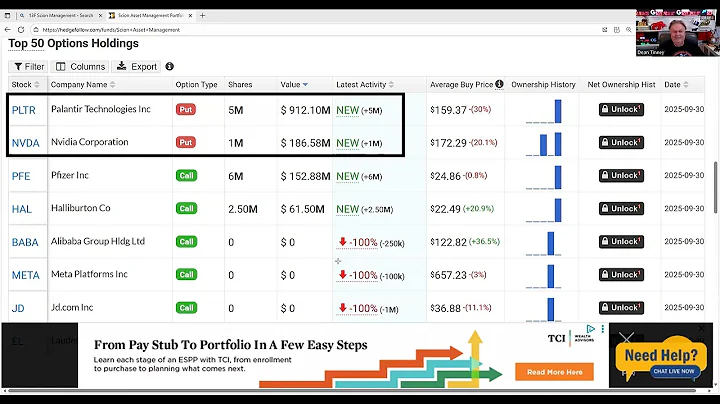Screen dimensions: 720x404
Task: Click the $657.23 Meta average buy price
Action: (448, 275)
